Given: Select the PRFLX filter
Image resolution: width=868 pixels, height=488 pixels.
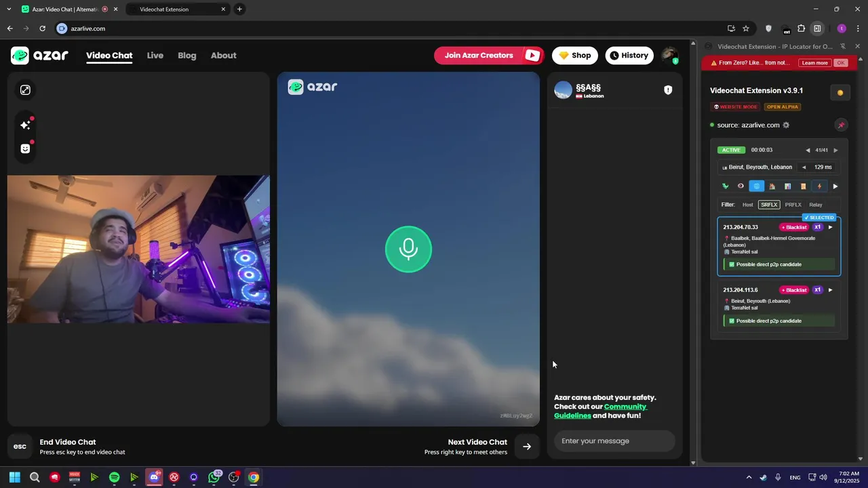Looking at the screenshot, I should coord(793,205).
